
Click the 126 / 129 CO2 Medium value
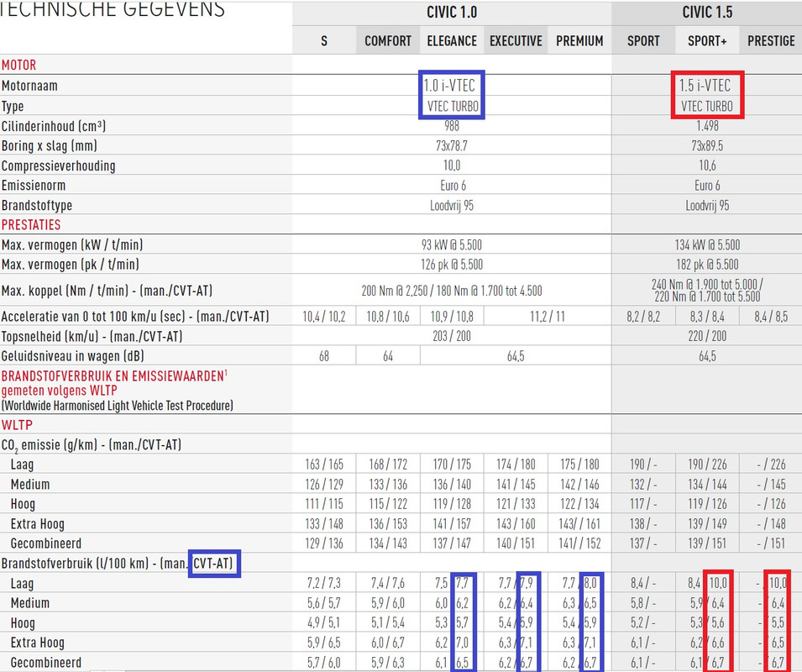(x=324, y=485)
